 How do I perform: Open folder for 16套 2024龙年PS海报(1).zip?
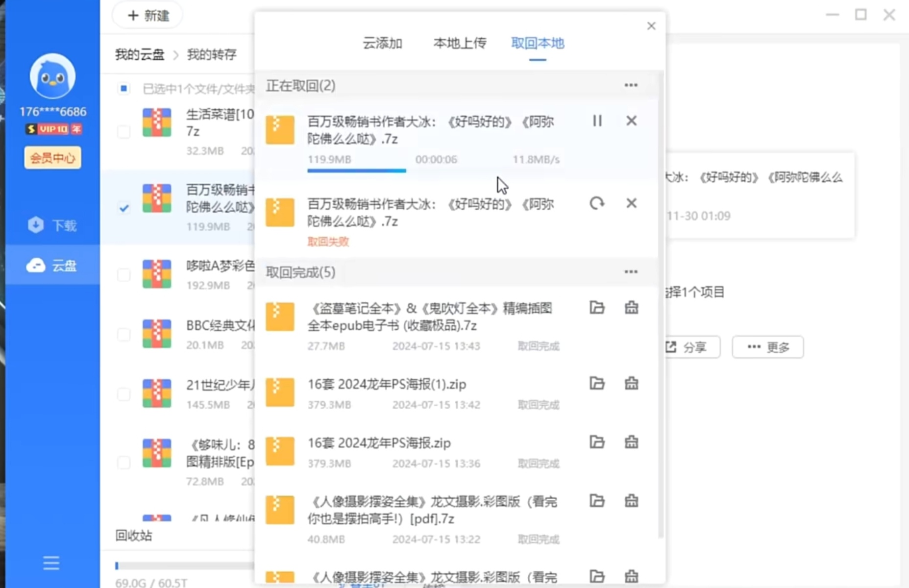[x=597, y=383]
